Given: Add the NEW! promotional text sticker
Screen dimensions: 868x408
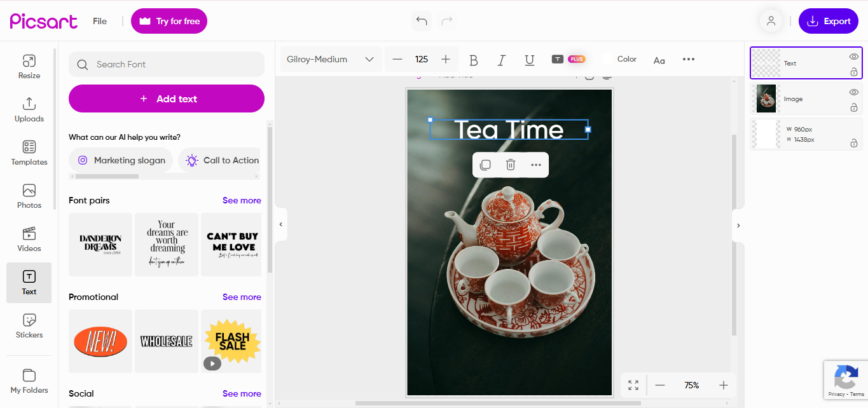Looking at the screenshot, I should click(x=100, y=341).
